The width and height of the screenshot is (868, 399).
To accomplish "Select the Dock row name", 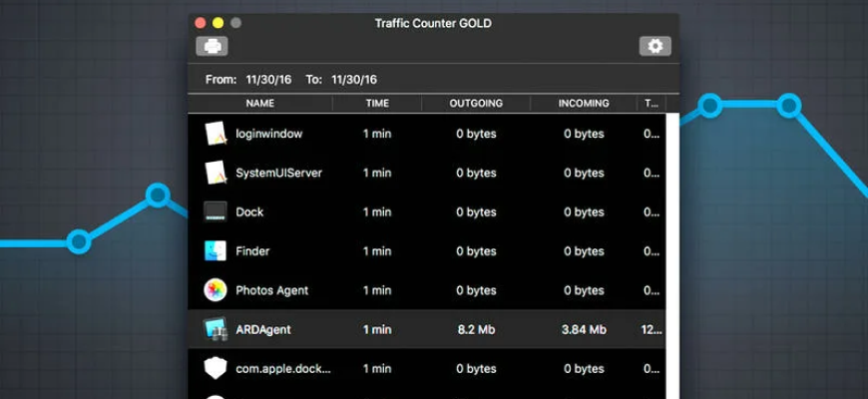I will (249, 211).
